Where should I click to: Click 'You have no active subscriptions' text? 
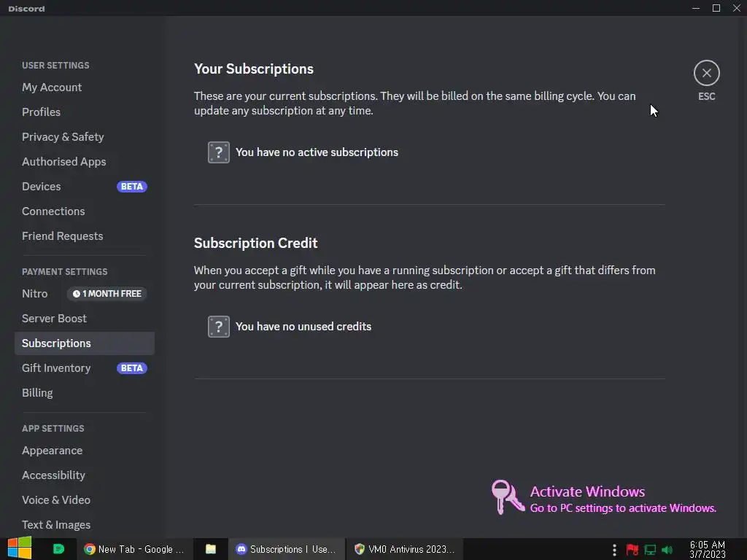[317, 152]
